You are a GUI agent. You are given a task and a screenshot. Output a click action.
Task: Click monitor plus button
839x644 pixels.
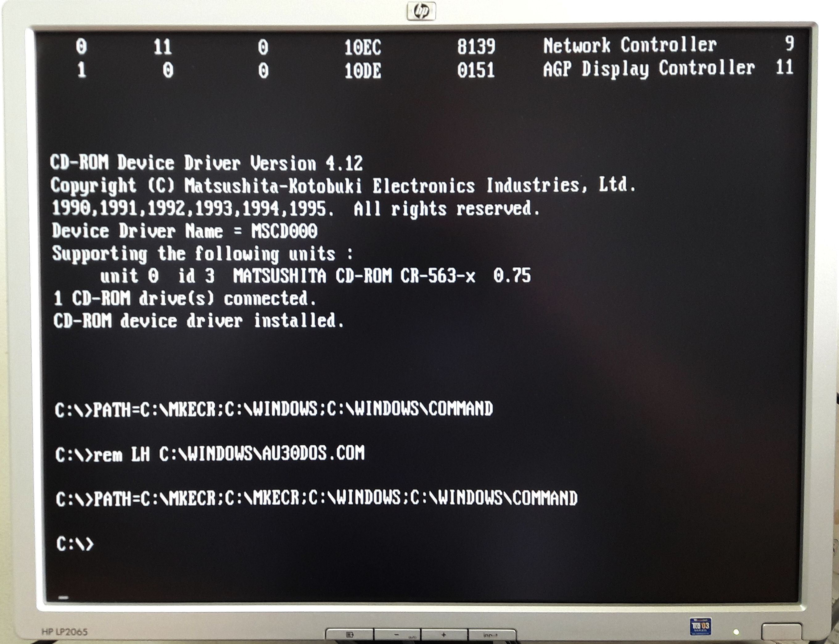tap(444, 635)
